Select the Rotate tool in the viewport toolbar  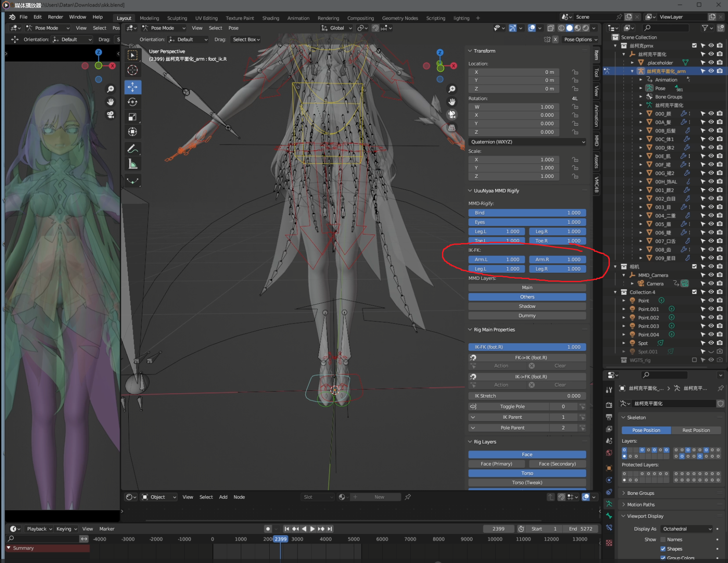pos(133,102)
